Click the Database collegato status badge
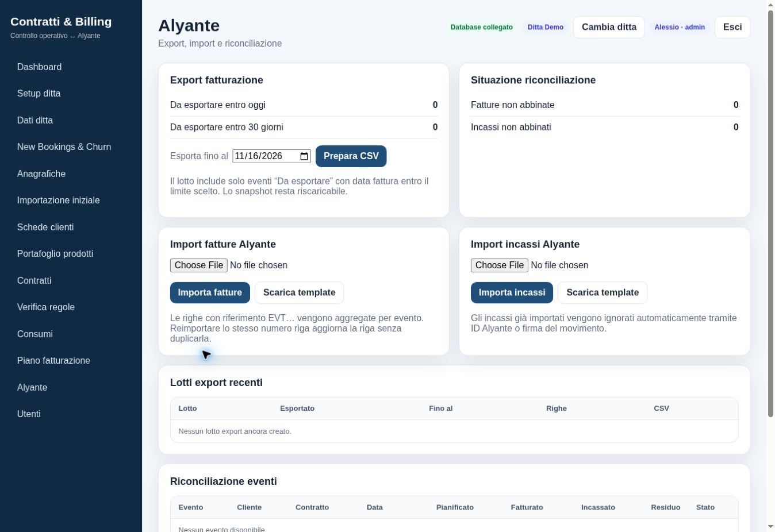 click(x=482, y=28)
